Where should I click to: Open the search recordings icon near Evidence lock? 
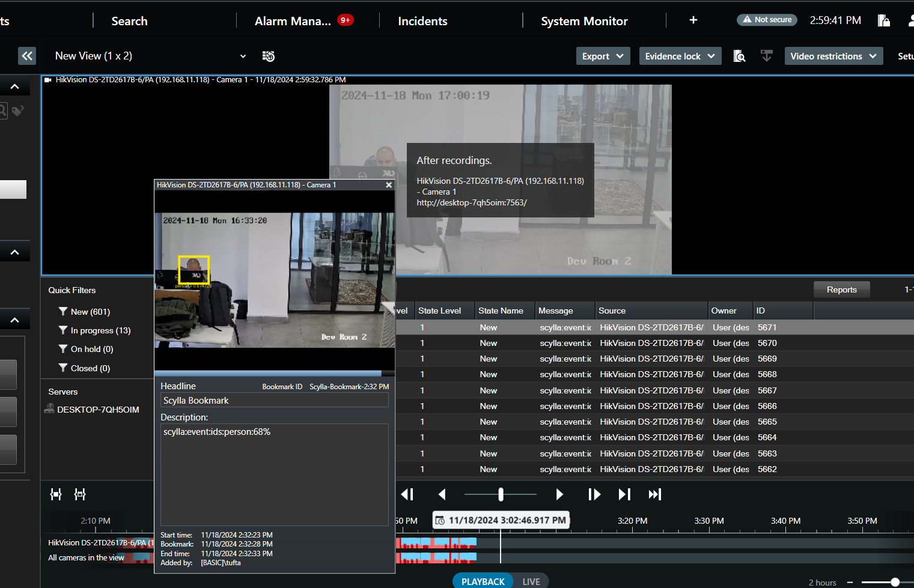point(739,56)
